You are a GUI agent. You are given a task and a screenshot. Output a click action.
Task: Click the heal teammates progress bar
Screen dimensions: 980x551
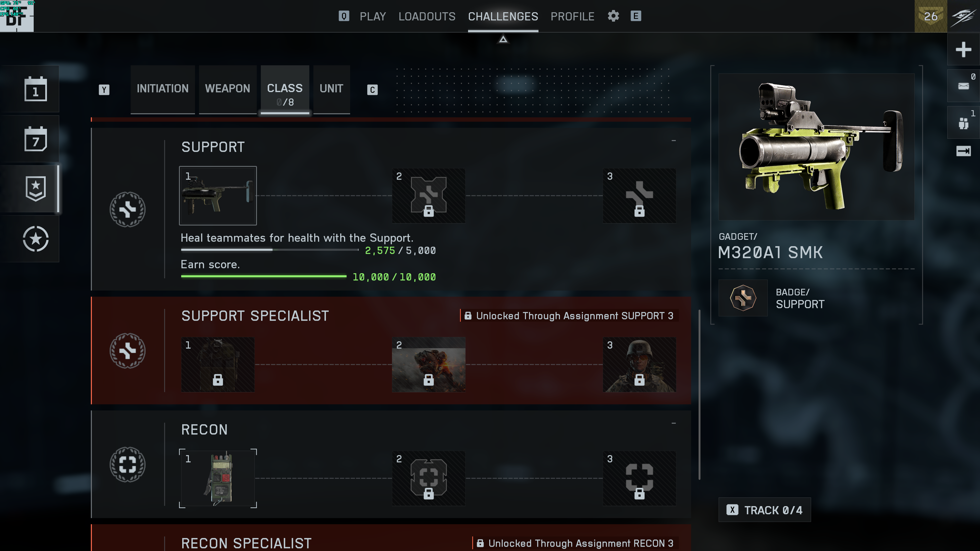tap(269, 250)
